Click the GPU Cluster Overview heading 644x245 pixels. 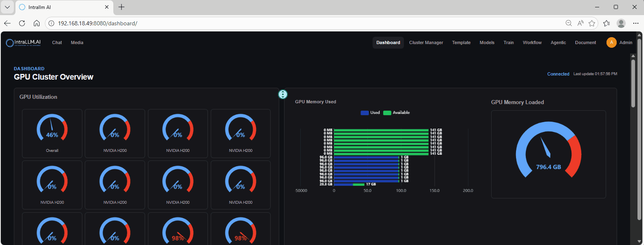coord(53,77)
